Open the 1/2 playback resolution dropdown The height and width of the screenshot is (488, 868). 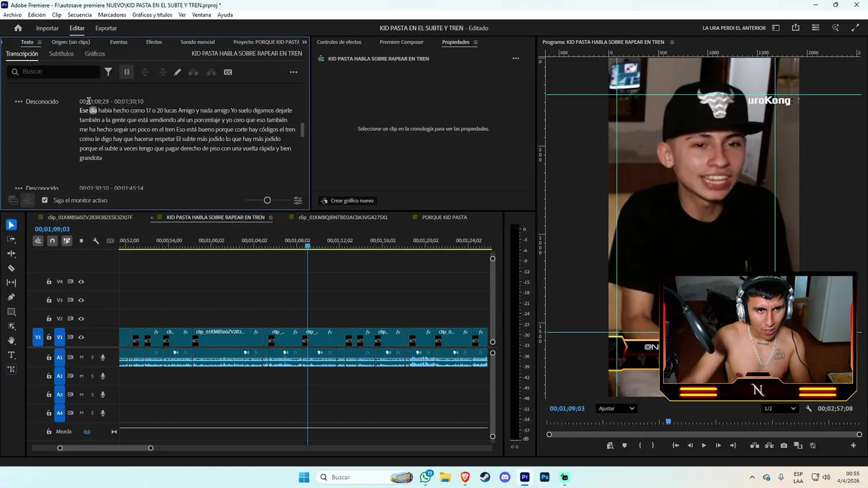pos(779,409)
